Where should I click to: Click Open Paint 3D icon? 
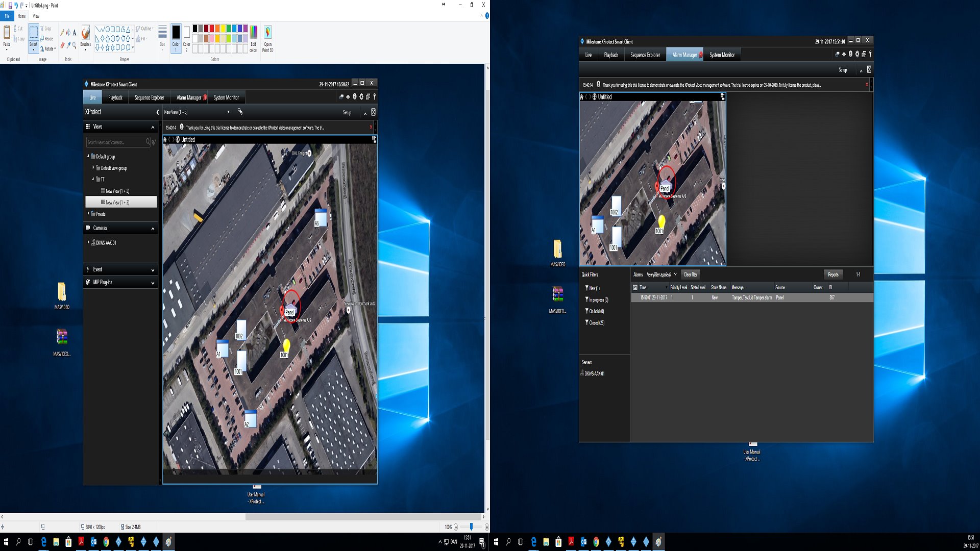pyautogui.click(x=267, y=38)
